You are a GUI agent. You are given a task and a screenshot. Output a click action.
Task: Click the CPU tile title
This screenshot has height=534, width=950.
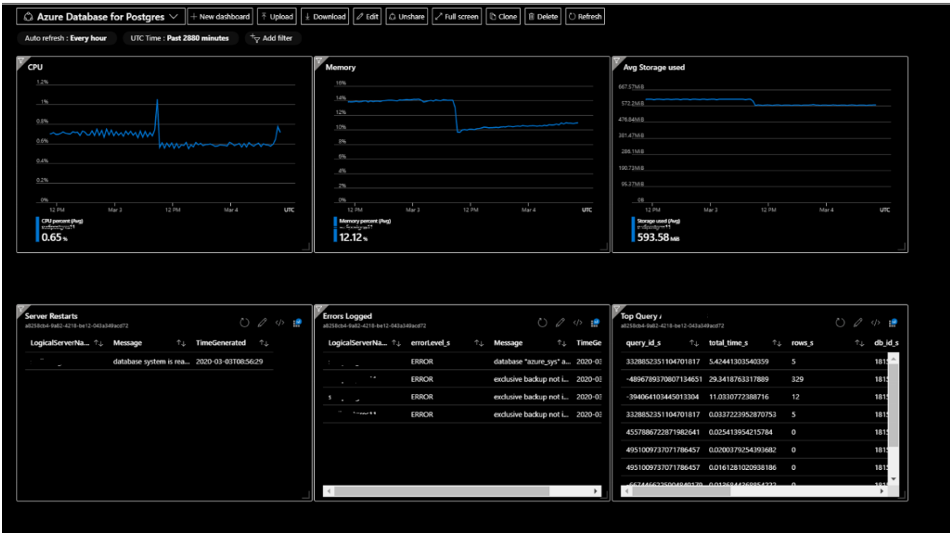35,67
